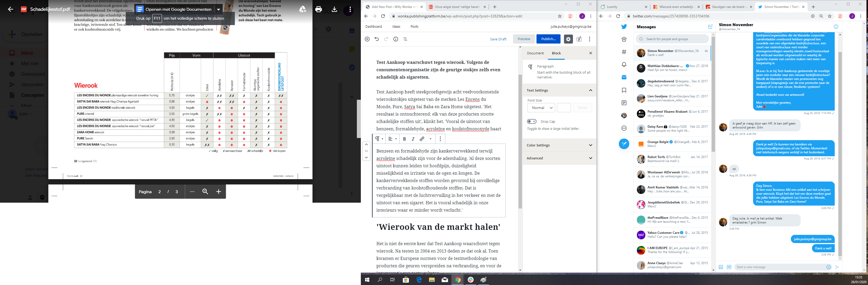Switch to the Document tab
The height and width of the screenshot is (285, 868).
pyautogui.click(x=535, y=53)
